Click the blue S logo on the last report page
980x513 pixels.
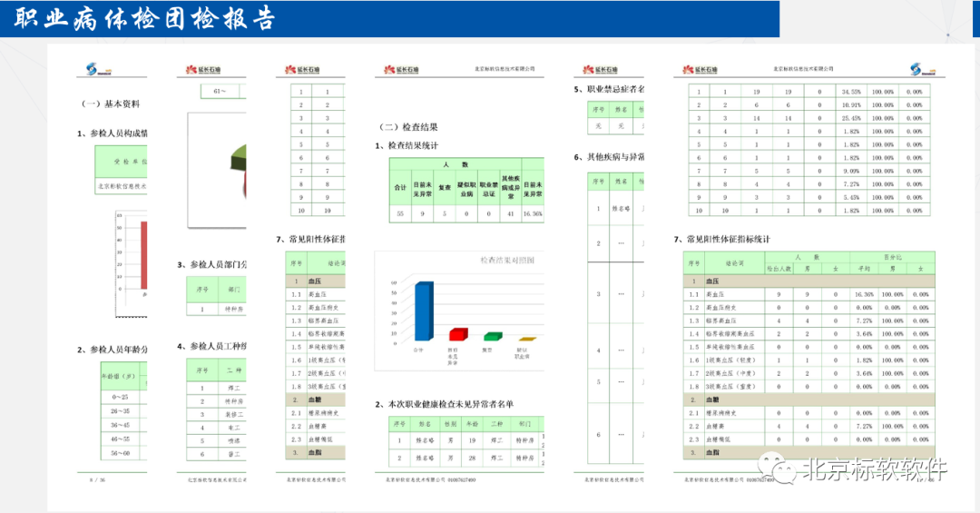922,69
